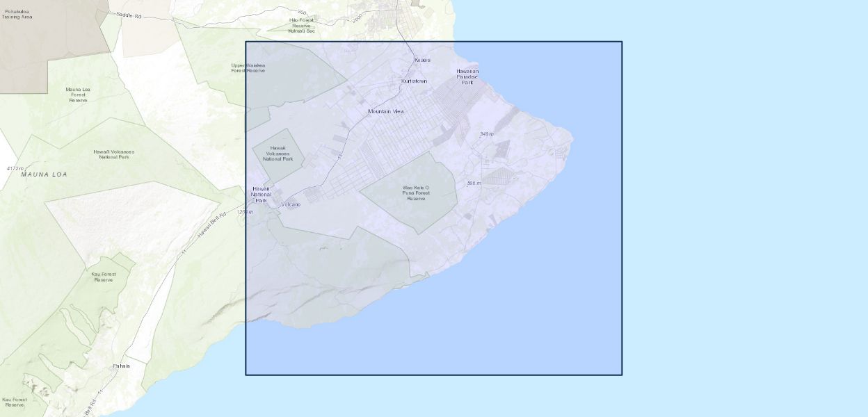868x417 pixels.
Task: Click the Keaau town label
Action: point(422,60)
